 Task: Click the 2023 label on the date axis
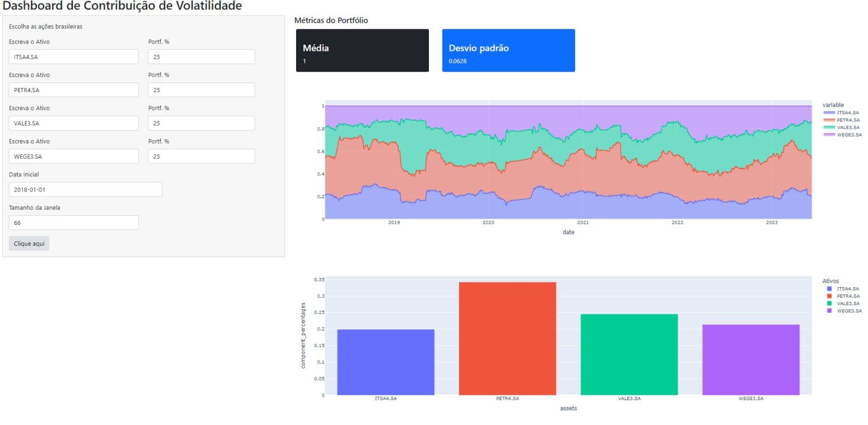pyautogui.click(x=772, y=223)
